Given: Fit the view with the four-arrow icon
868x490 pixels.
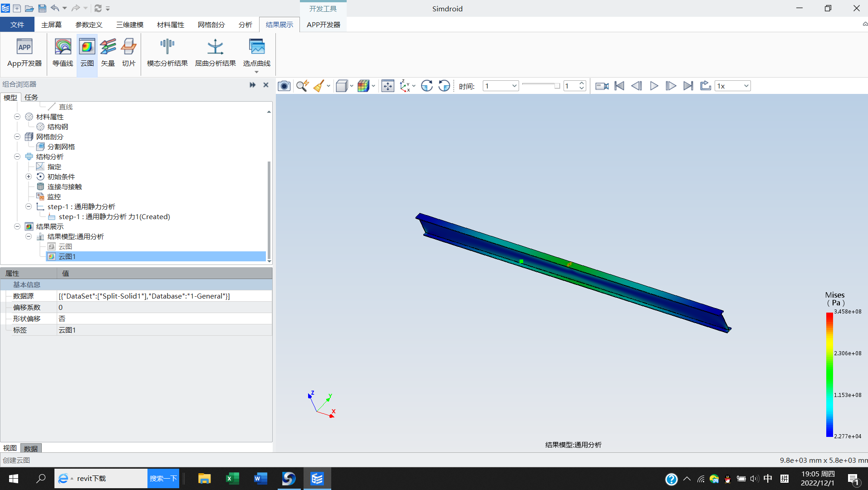Looking at the screenshot, I should (x=388, y=86).
